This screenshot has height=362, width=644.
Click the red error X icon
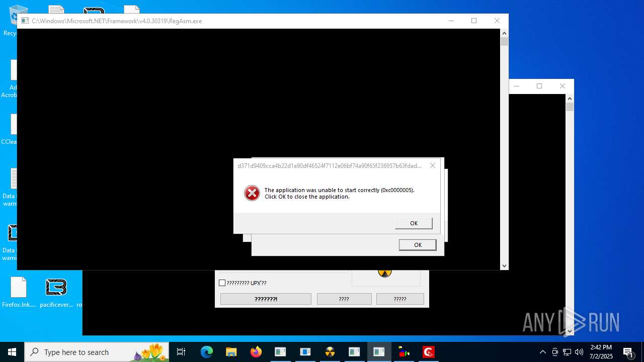click(x=252, y=193)
